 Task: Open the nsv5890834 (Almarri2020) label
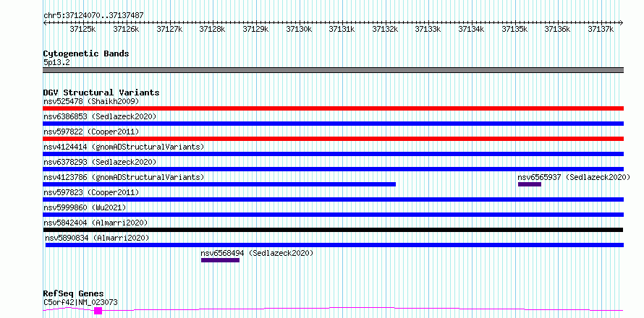click(x=97, y=238)
